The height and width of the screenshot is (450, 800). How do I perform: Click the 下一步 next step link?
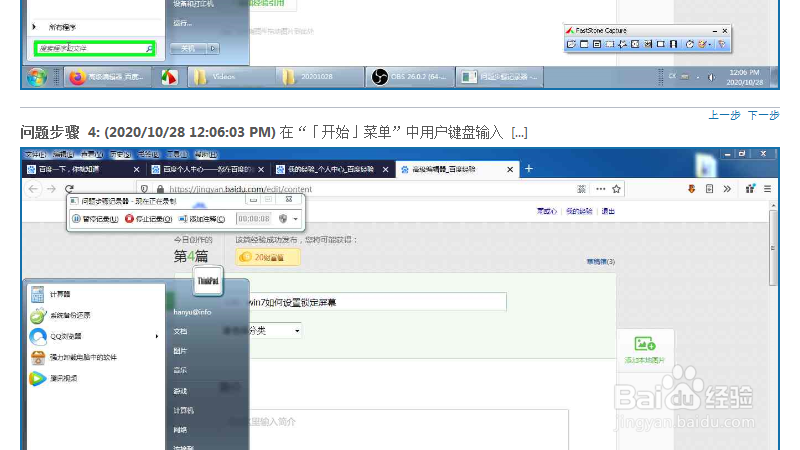pos(764,115)
